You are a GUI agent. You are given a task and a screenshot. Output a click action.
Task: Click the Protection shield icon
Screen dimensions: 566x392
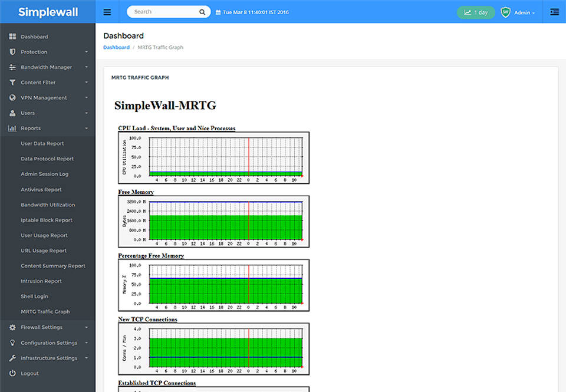coord(12,52)
